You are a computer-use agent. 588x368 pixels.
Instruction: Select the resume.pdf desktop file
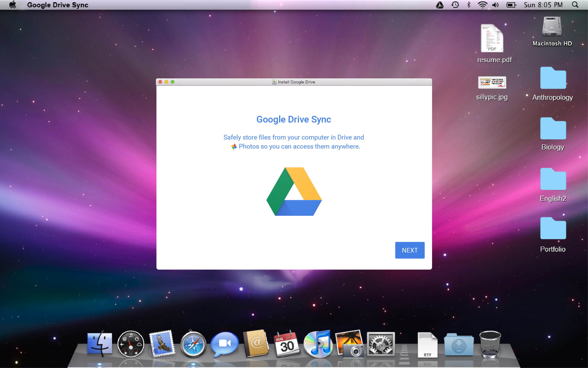[x=492, y=38]
